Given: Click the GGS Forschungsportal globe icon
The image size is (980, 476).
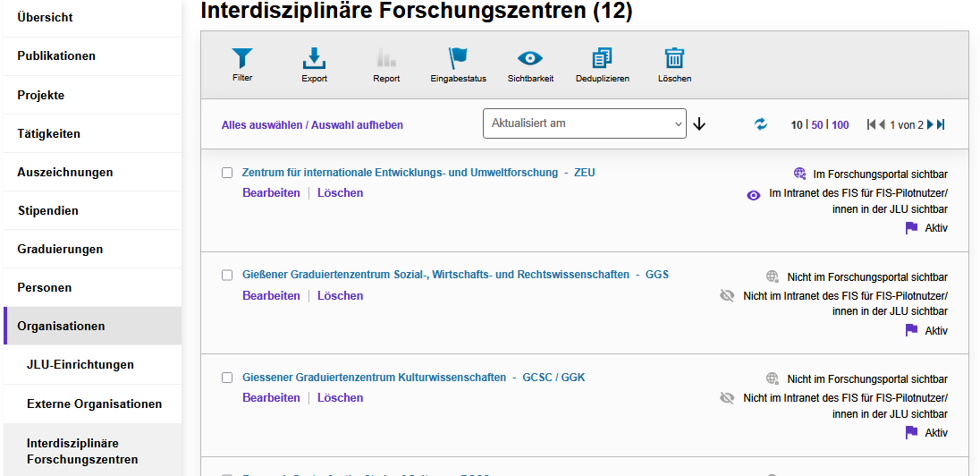Looking at the screenshot, I should pos(773,276).
